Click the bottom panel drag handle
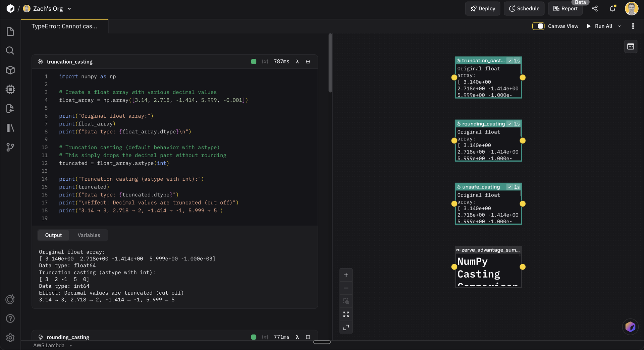 (x=322, y=342)
